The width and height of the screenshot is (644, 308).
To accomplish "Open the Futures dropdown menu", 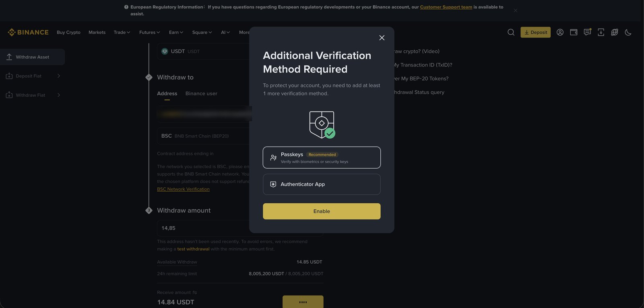I will pos(150,32).
